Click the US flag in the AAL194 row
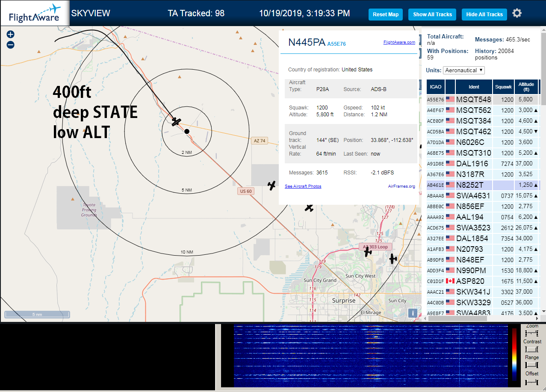The height and width of the screenshot is (392, 546). pos(450,217)
